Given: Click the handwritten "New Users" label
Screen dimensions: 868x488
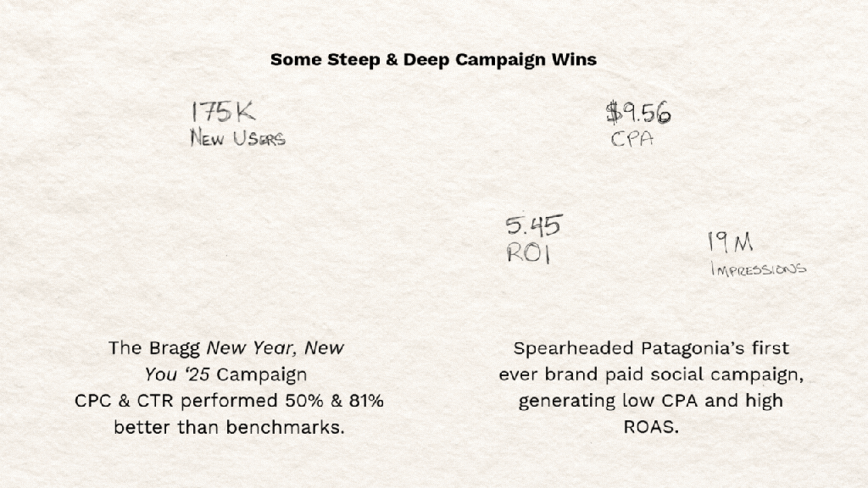Looking at the screenshot, I should [x=237, y=137].
